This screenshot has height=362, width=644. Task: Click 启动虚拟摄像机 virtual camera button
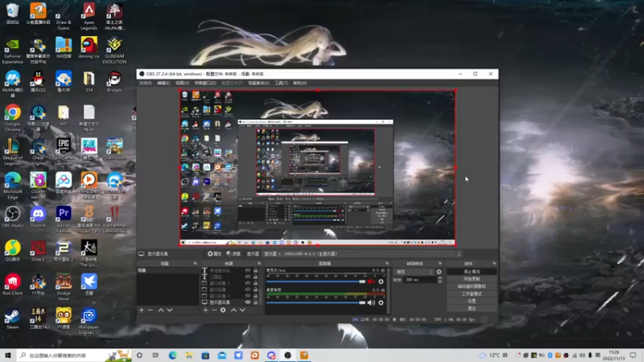(472, 286)
